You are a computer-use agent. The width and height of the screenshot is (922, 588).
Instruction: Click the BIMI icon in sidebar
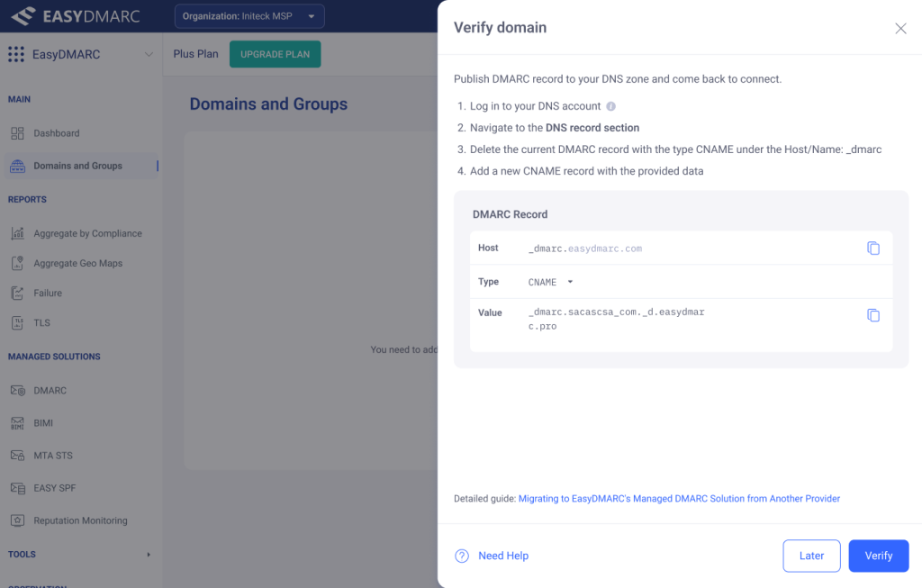(x=17, y=423)
